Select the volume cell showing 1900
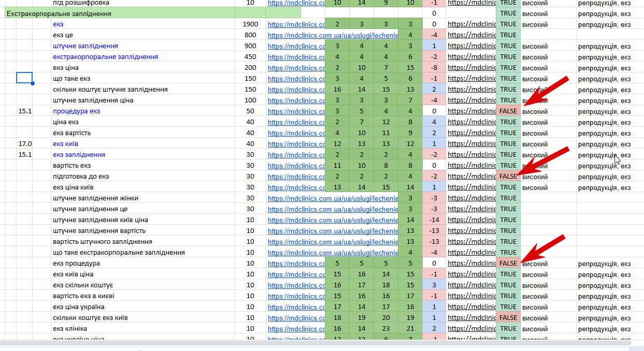Viewport: 644px width, 351px height. [x=250, y=24]
